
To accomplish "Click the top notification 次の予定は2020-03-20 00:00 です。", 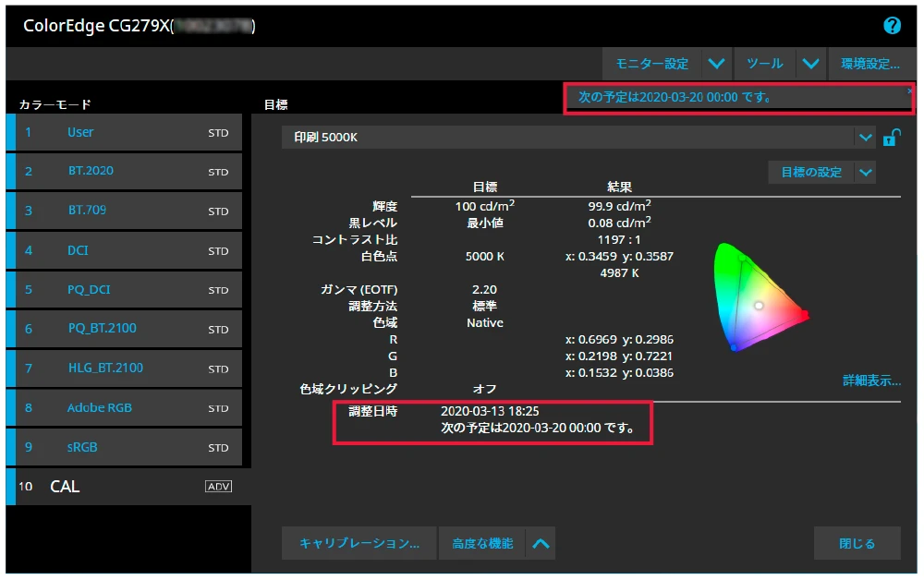I will [x=675, y=97].
